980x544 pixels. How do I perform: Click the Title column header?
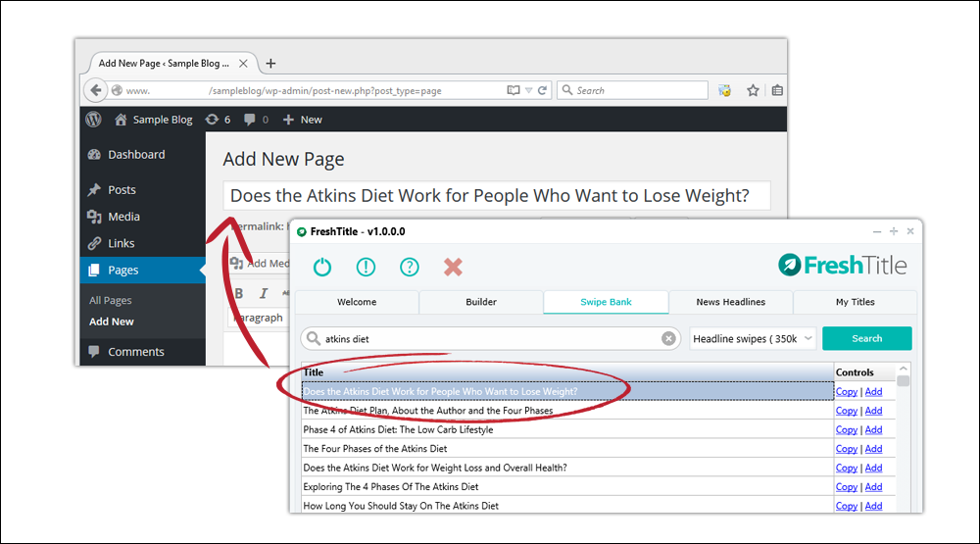(567, 372)
